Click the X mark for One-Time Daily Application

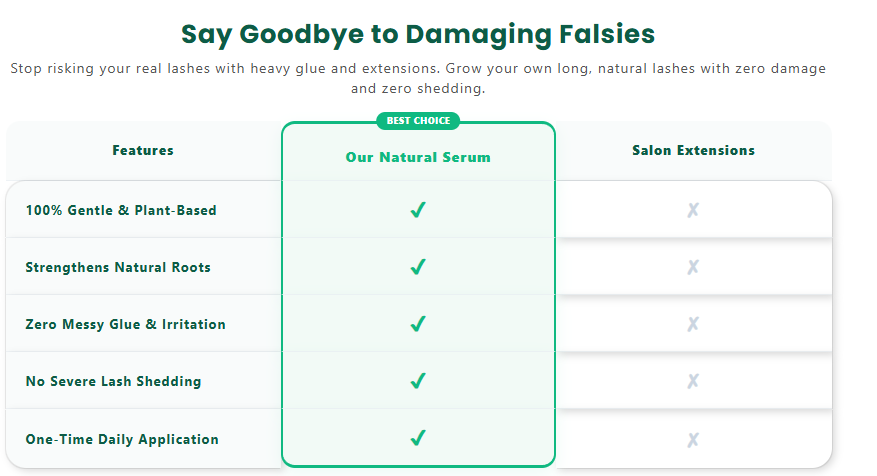click(693, 440)
